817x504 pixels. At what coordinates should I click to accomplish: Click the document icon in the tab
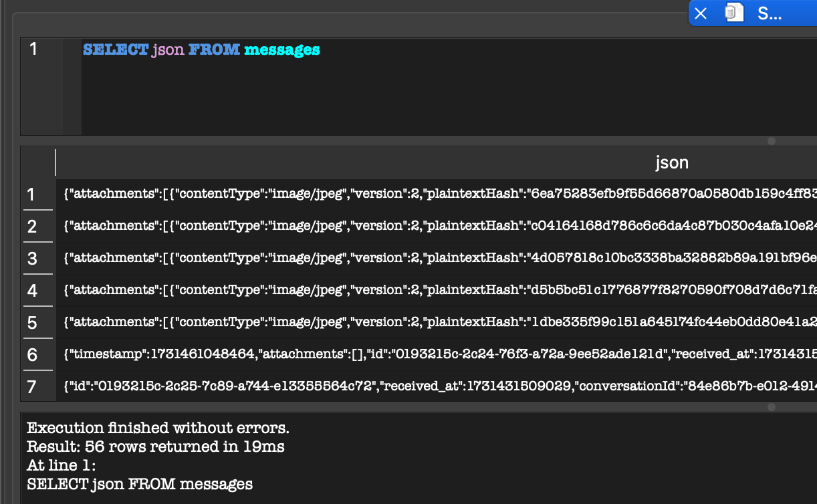(x=734, y=13)
